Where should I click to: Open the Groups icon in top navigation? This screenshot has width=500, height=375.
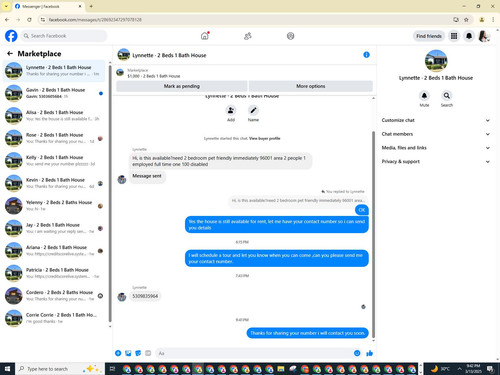(x=290, y=36)
